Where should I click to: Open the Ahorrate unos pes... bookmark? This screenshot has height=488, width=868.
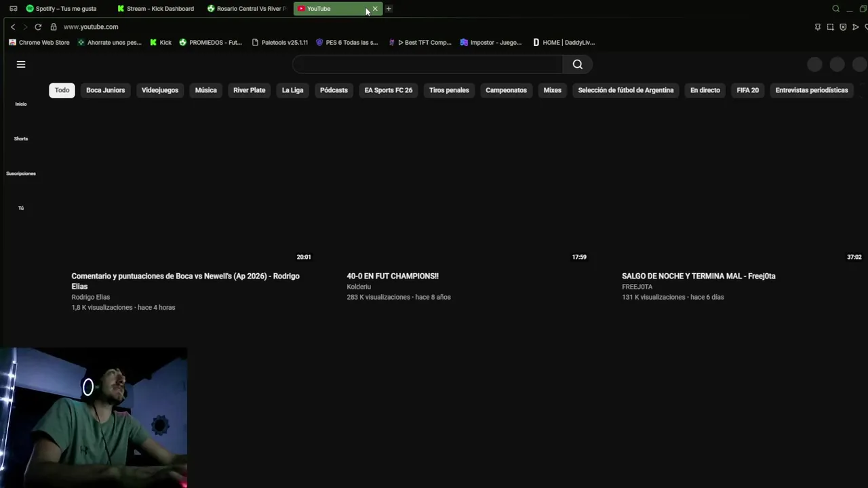point(109,43)
